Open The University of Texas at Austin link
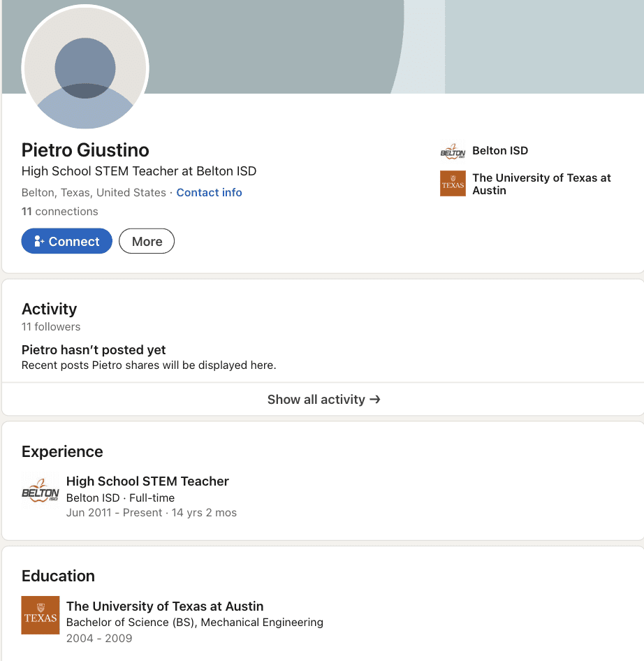 tap(541, 184)
